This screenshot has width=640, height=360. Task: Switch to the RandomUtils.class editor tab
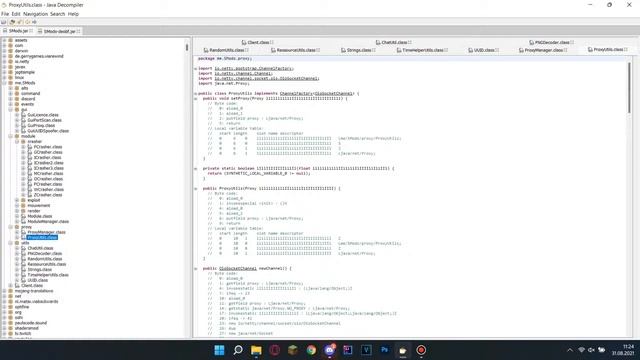coord(226,50)
